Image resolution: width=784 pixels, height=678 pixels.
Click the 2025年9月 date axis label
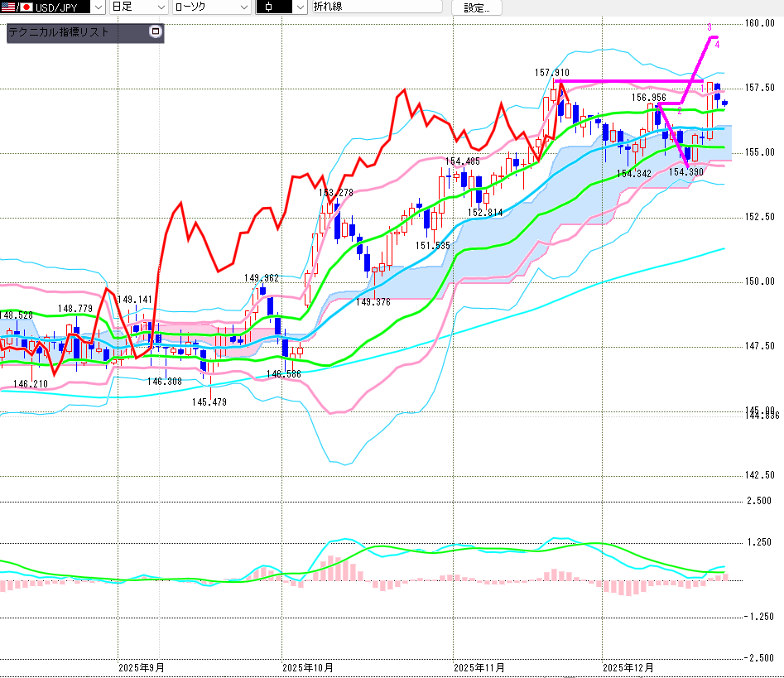tap(141, 666)
